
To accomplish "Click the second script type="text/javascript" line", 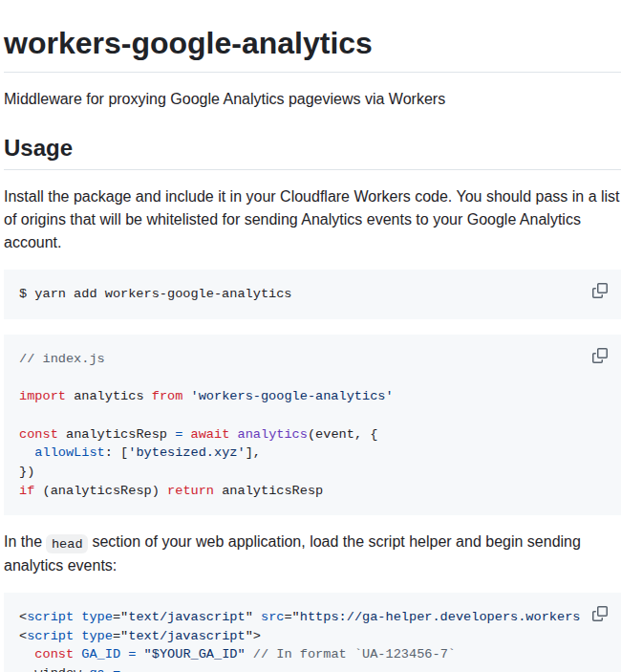I will tap(139, 635).
